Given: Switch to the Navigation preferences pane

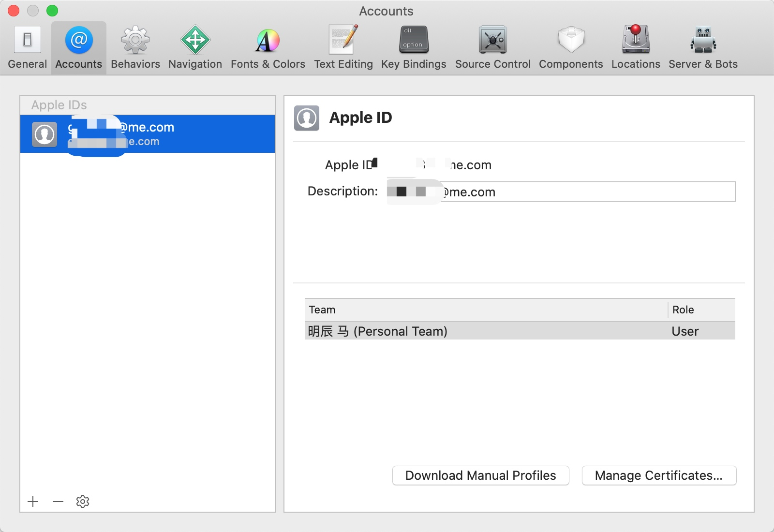Looking at the screenshot, I should click(x=195, y=48).
